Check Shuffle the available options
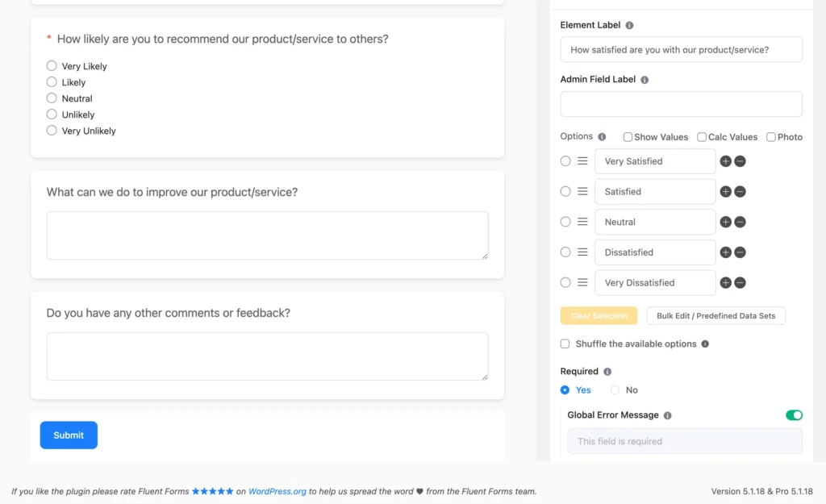This screenshot has width=826, height=504. (x=565, y=344)
